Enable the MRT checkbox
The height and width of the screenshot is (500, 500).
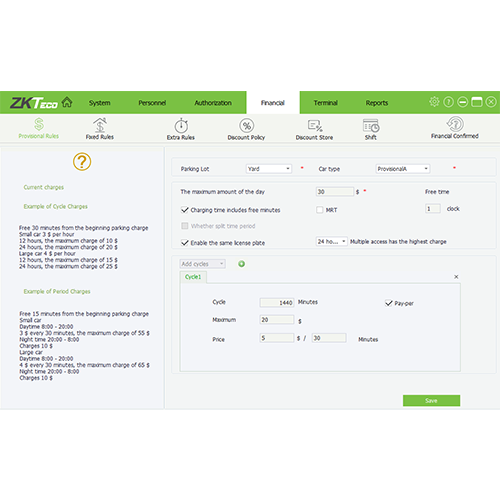tap(320, 210)
